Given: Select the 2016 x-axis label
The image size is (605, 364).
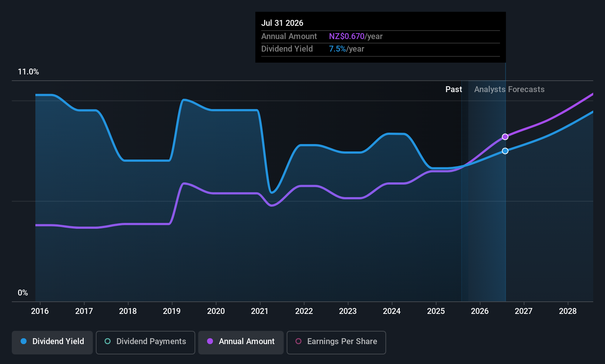Looking at the screenshot, I should 40,311.
